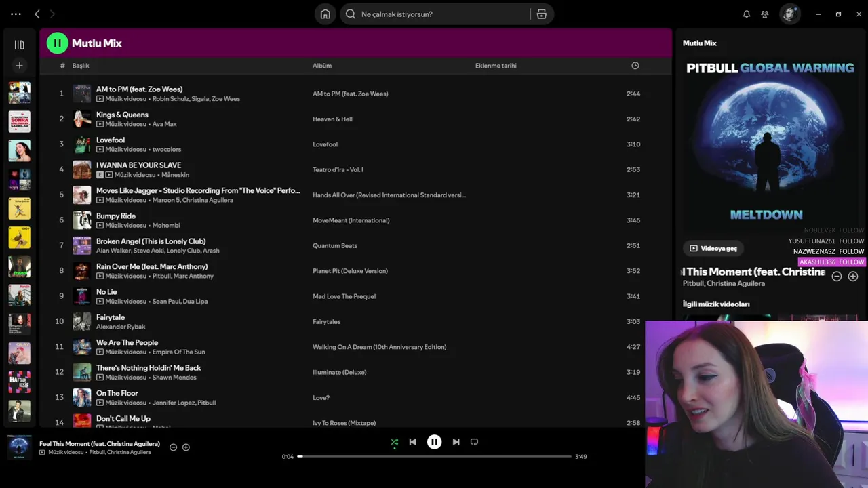Select track 'Broken Angel (This is Lonely Club)'

[151, 241]
